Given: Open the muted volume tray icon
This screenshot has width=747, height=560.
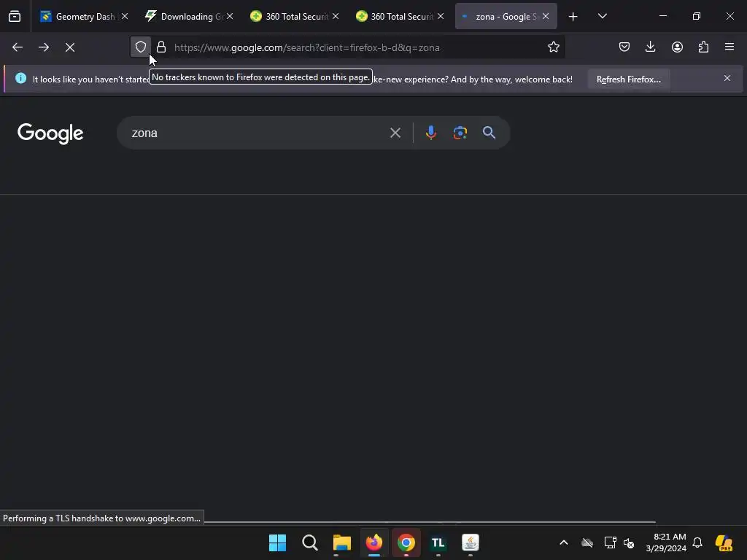Looking at the screenshot, I should pos(629,542).
